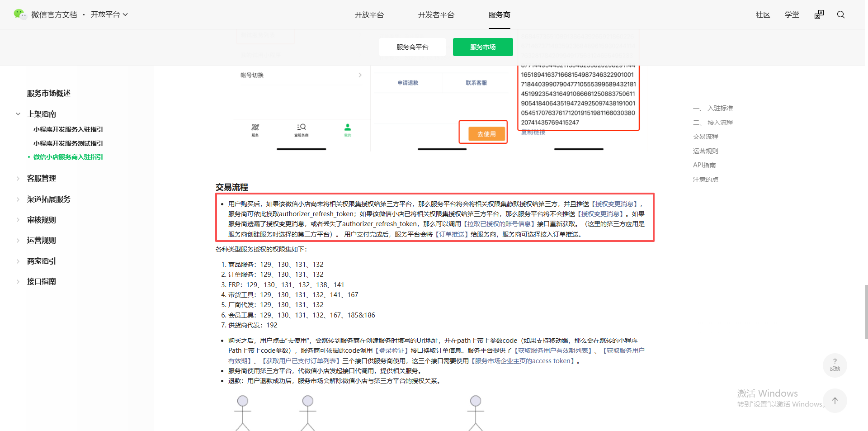Image resolution: width=868 pixels, height=431 pixels.
Task: Click the WeChat logo icon
Action: click(x=20, y=14)
